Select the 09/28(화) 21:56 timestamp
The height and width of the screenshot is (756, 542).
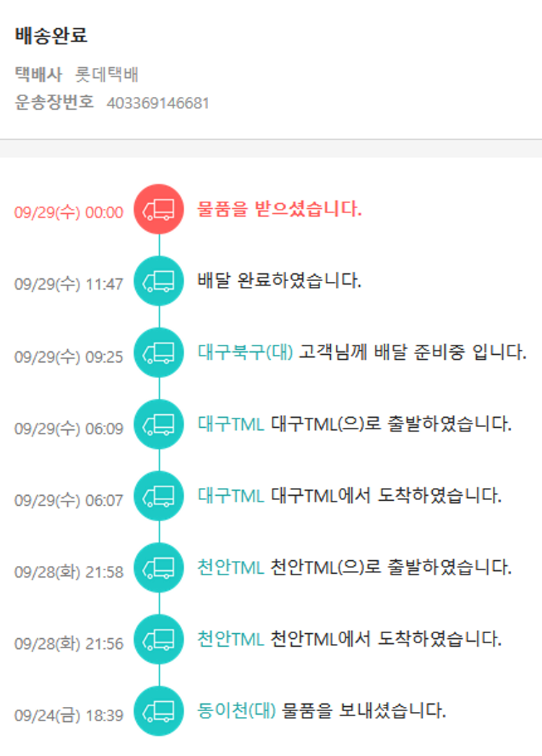pos(69,644)
